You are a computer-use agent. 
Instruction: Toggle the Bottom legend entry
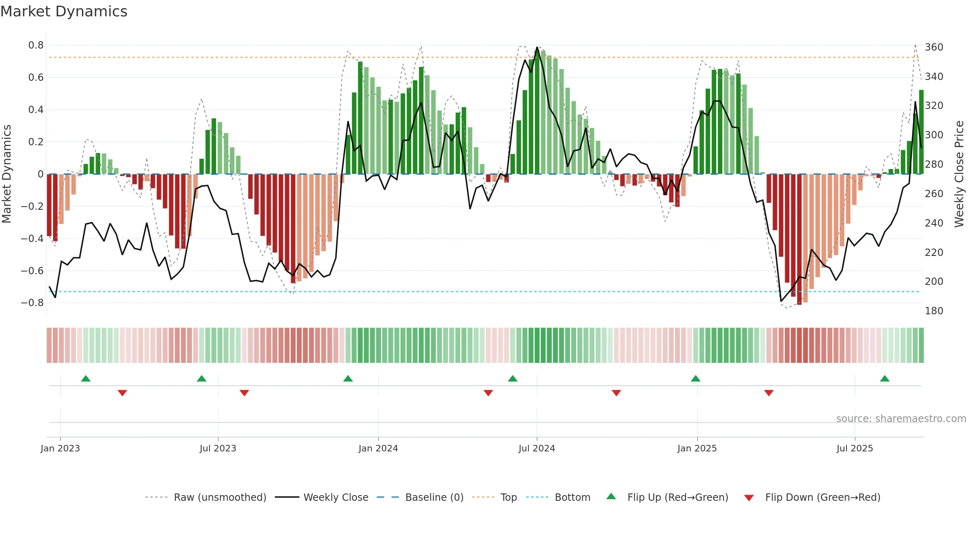(558, 497)
